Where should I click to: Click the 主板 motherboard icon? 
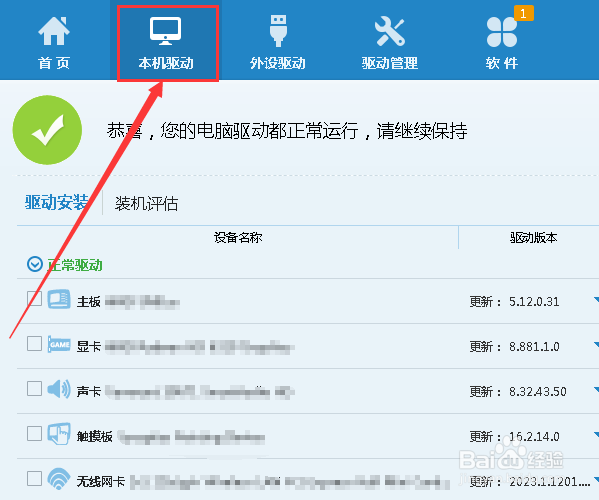click(59, 299)
